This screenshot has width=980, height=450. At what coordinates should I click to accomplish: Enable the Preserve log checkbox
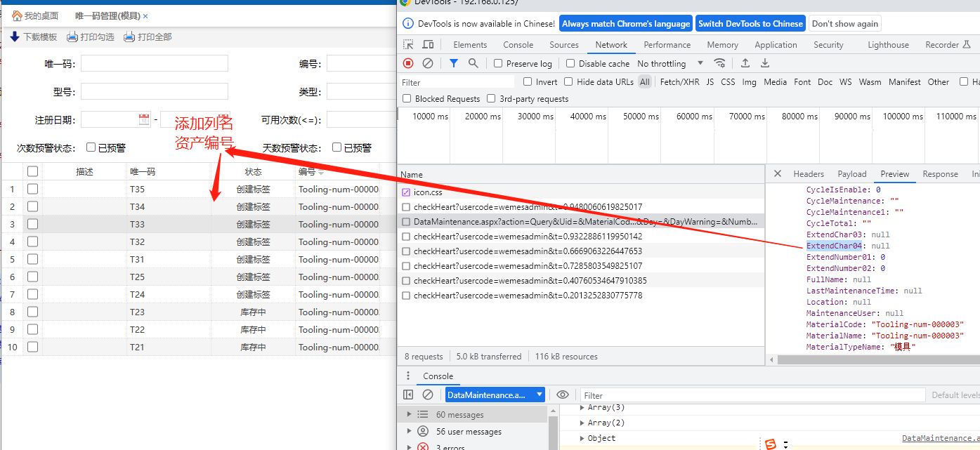(x=498, y=64)
